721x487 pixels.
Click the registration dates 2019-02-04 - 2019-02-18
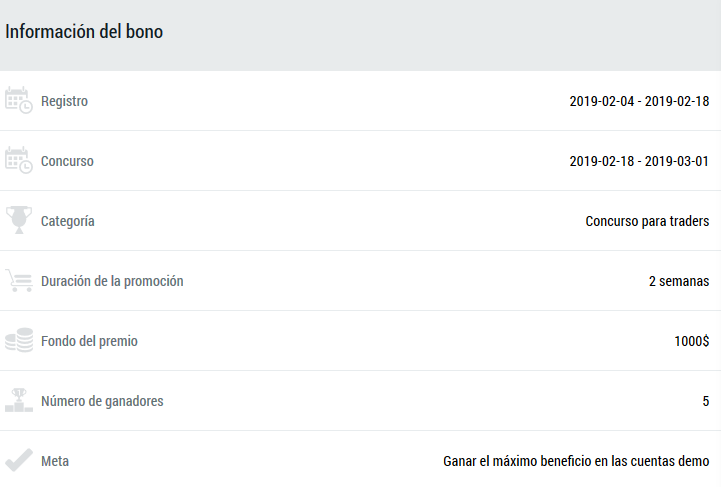(x=639, y=101)
